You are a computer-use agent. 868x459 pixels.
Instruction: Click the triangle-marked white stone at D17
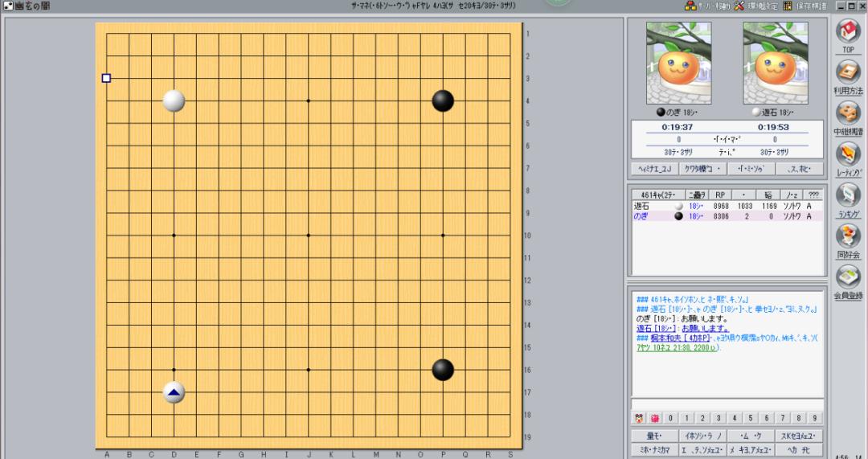point(174,392)
